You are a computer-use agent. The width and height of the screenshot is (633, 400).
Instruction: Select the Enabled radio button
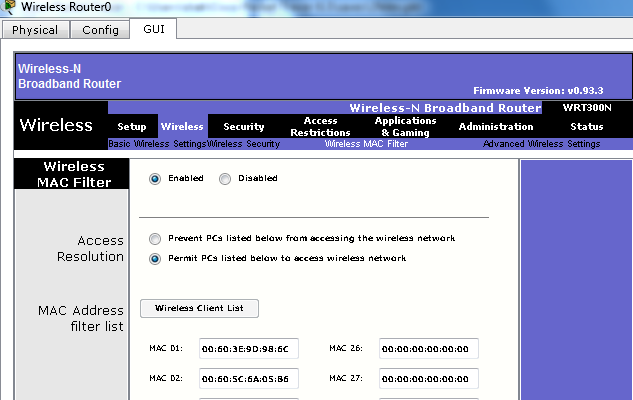click(x=155, y=179)
